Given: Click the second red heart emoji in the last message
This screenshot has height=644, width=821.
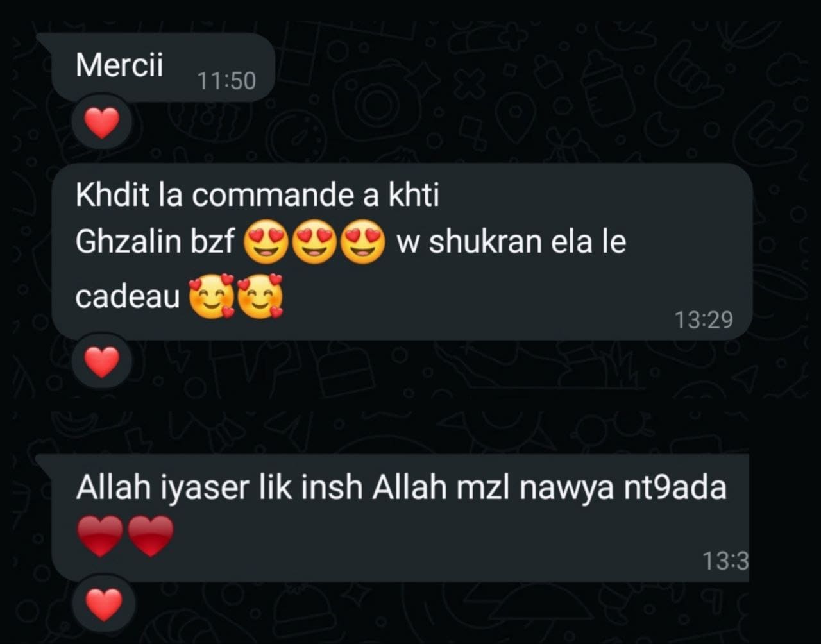Looking at the screenshot, I should (150, 536).
